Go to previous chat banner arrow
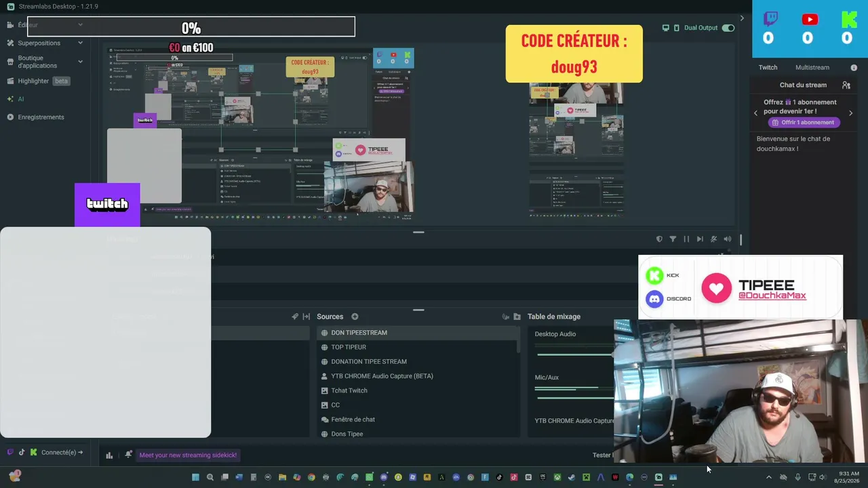The width and height of the screenshot is (868, 488). pyautogui.click(x=756, y=113)
